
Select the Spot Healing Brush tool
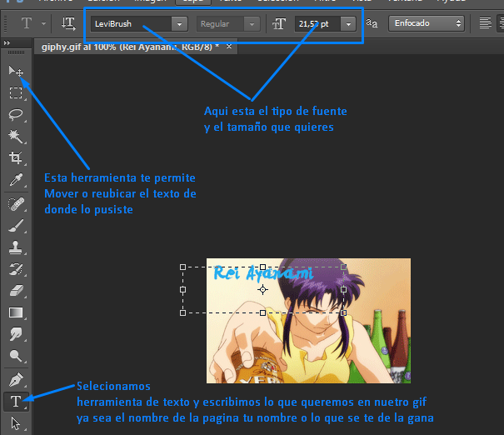[x=16, y=204]
